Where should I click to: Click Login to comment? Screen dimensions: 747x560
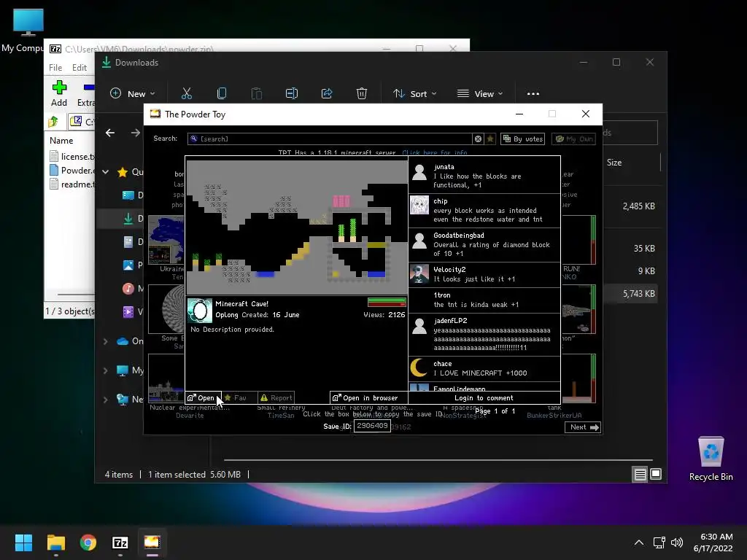pos(484,397)
